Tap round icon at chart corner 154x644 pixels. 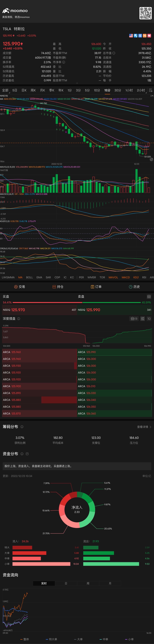pos(151,159)
